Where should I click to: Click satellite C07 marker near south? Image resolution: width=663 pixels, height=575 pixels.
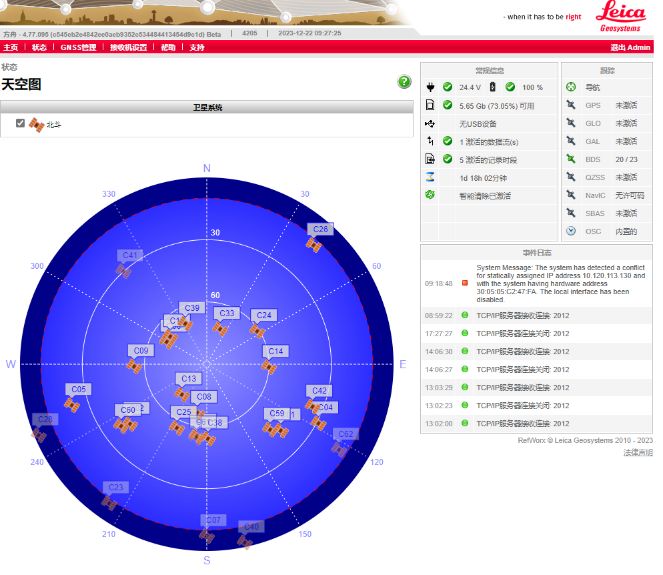[207, 536]
